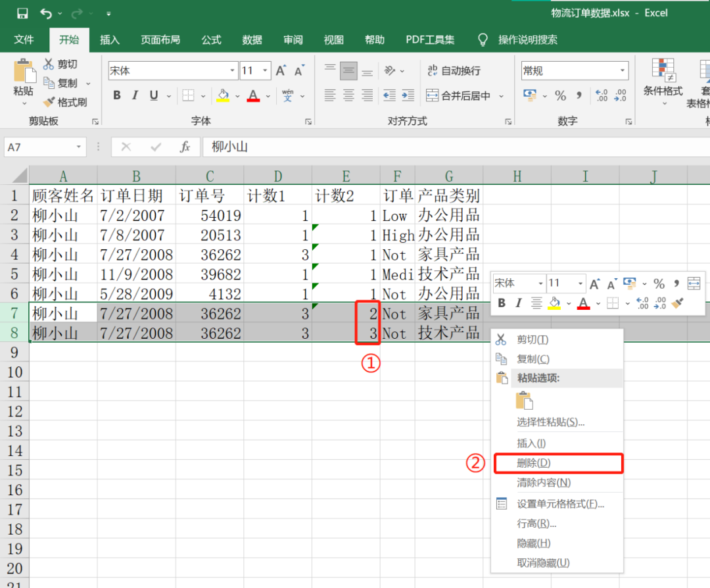Viewport: 710px width, 588px height.
Task: Click the Increase Font Size icon in ribbon
Action: (281, 70)
